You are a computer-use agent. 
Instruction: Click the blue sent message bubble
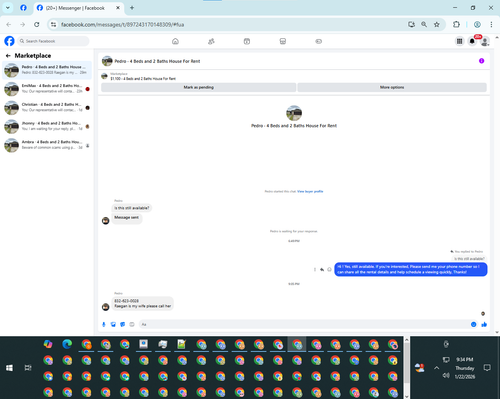(411, 269)
